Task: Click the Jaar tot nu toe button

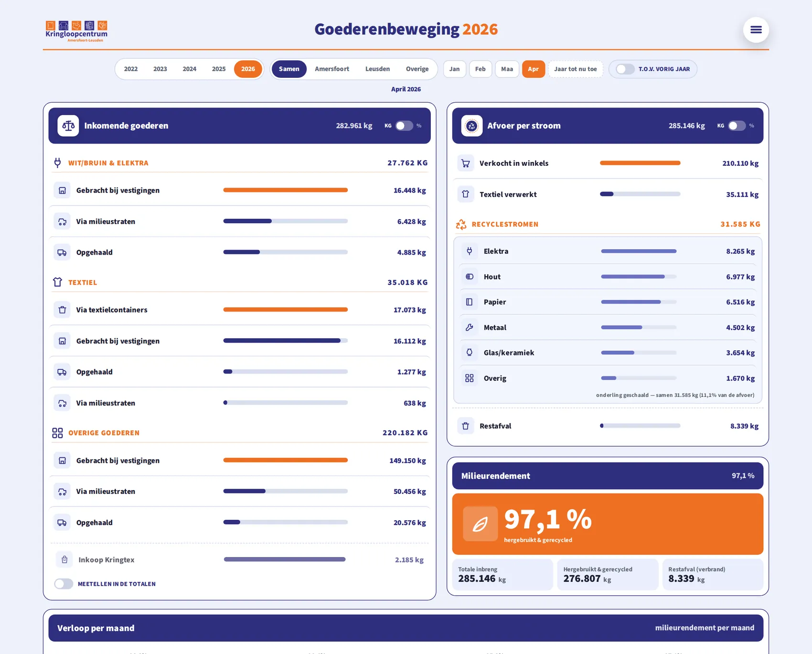Action: (576, 69)
